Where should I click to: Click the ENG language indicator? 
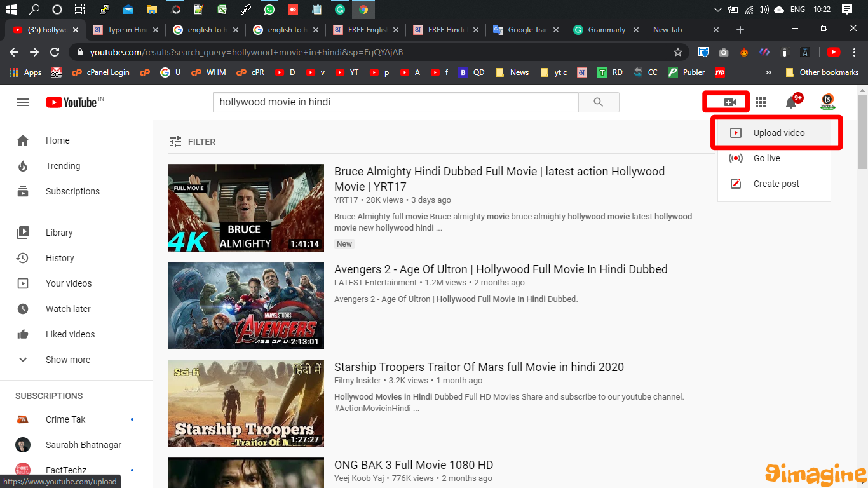pos(797,10)
